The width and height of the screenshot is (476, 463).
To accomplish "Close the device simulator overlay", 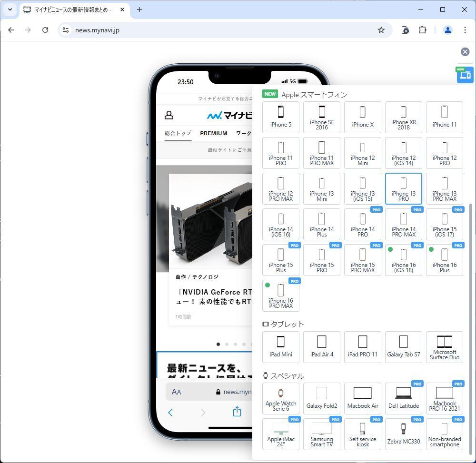I will point(465,52).
